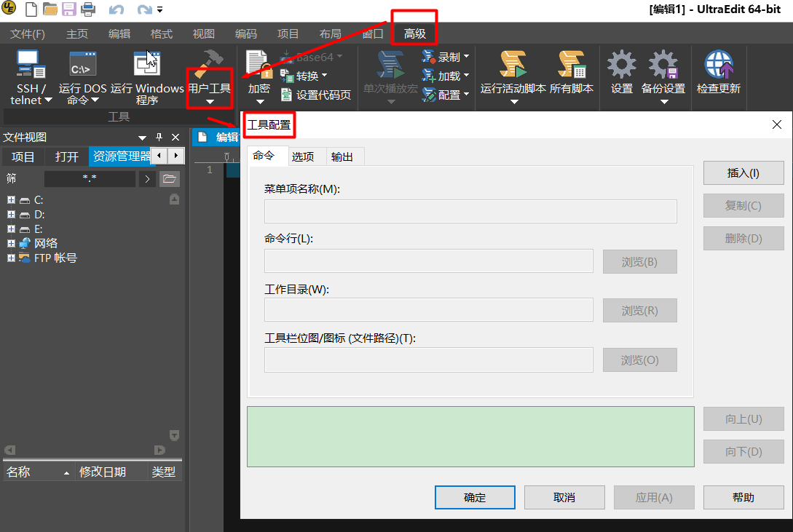Click inside the 命令行(L) input field
The width and height of the screenshot is (793, 532).
428,262
